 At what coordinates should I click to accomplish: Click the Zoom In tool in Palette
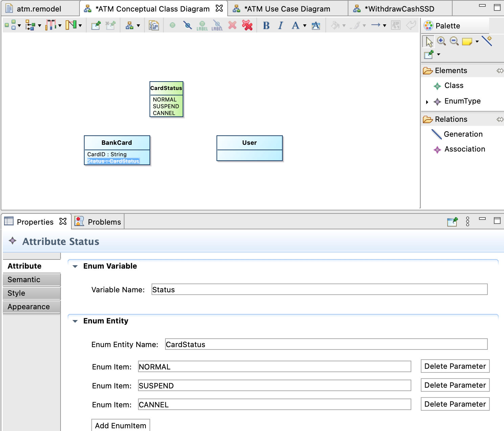click(441, 41)
